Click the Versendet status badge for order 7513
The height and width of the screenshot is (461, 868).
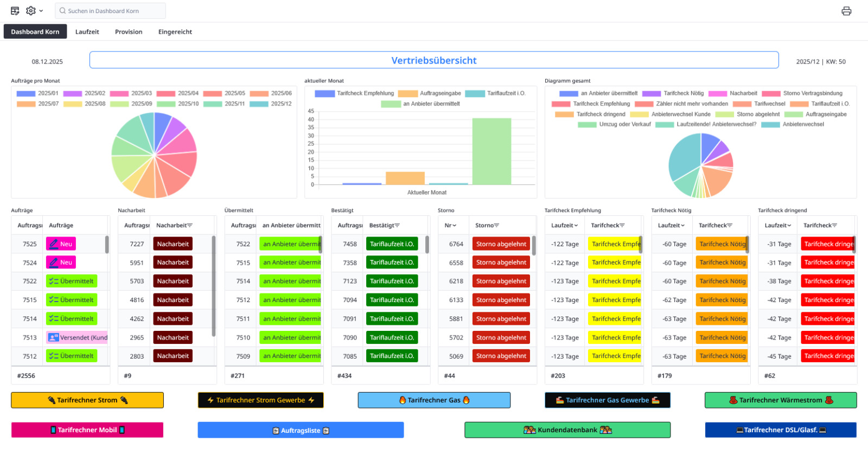[78, 337]
